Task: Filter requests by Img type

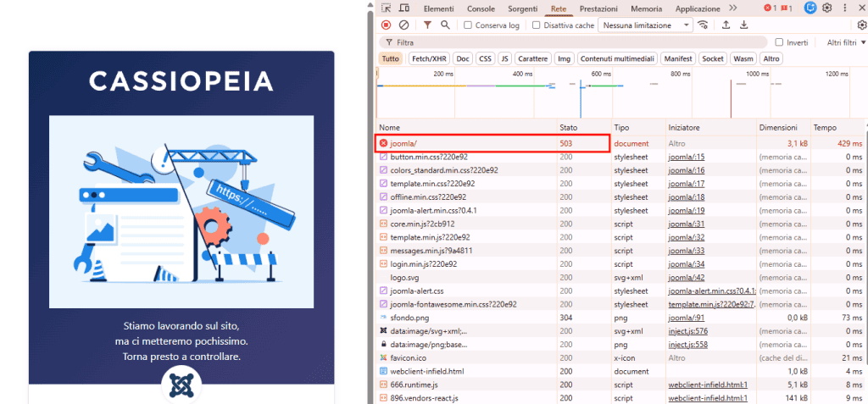Action: tap(564, 58)
